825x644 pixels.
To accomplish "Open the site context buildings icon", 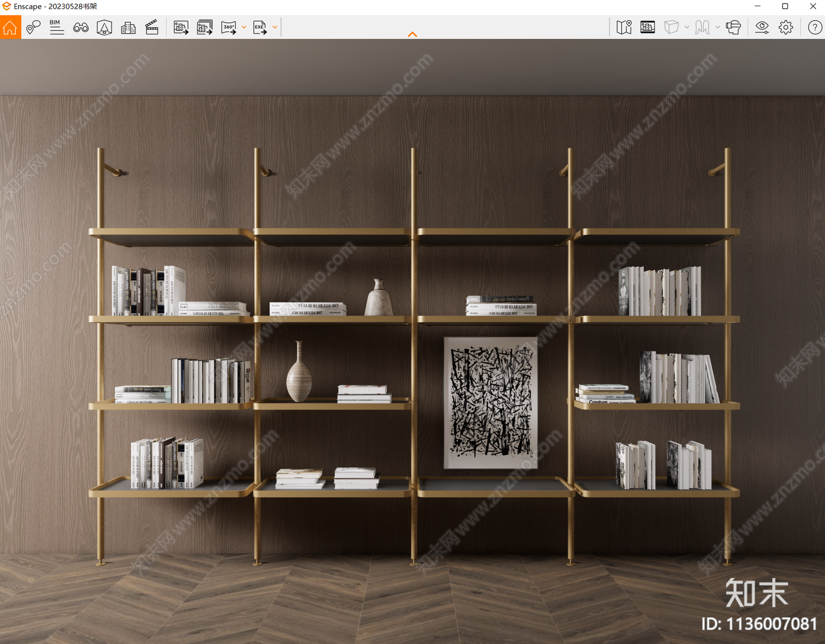I will tap(128, 27).
